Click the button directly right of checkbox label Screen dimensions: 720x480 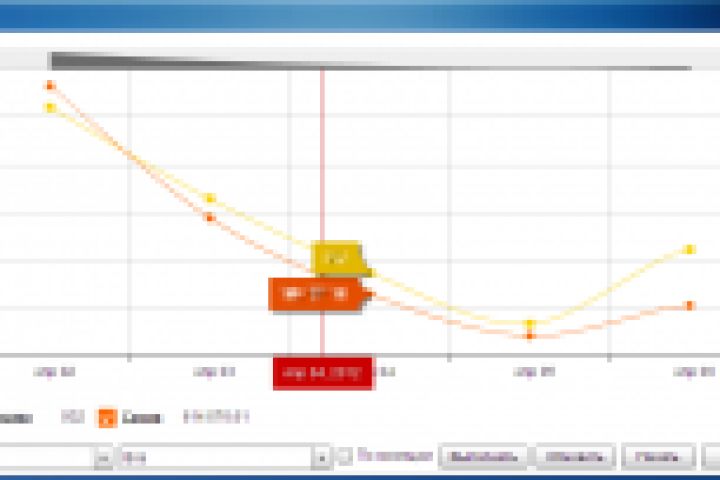click(x=483, y=457)
